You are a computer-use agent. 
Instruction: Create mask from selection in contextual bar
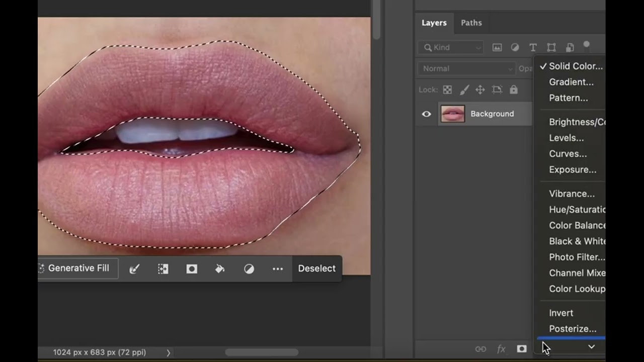tap(192, 269)
